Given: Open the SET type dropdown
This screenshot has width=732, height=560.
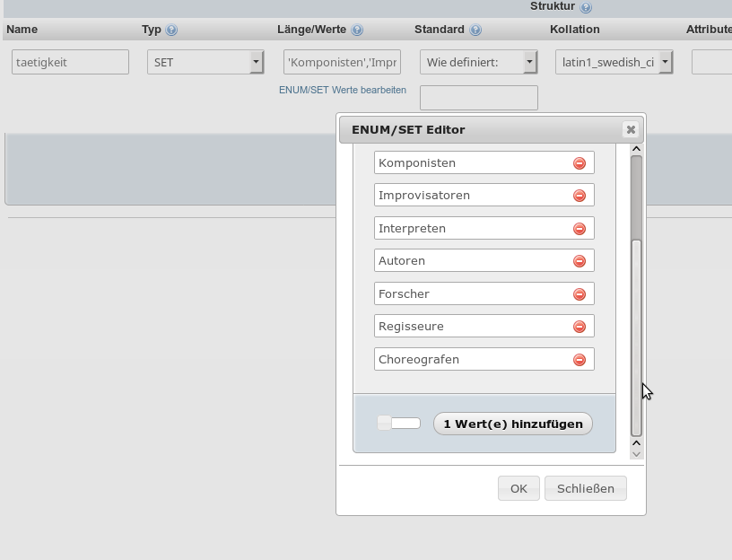Looking at the screenshot, I should (205, 62).
